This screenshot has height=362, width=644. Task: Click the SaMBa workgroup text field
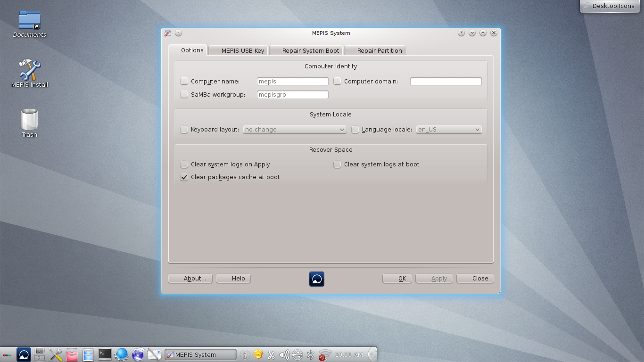293,95
